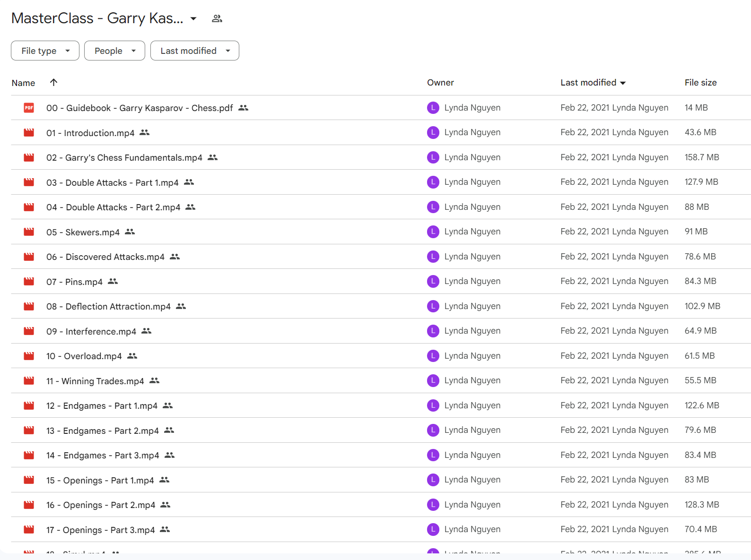Click video icon of 10 - Overload.mp4

point(29,356)
